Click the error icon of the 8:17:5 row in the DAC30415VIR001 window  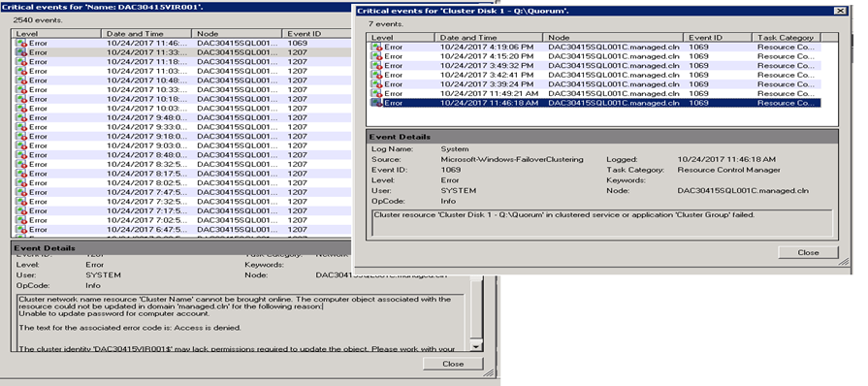21,174
